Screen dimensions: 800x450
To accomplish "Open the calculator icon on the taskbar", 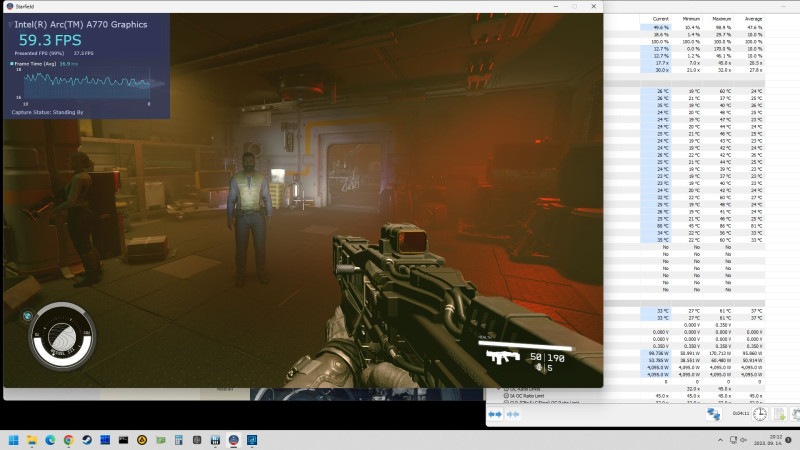I will (x=179, y=440).
